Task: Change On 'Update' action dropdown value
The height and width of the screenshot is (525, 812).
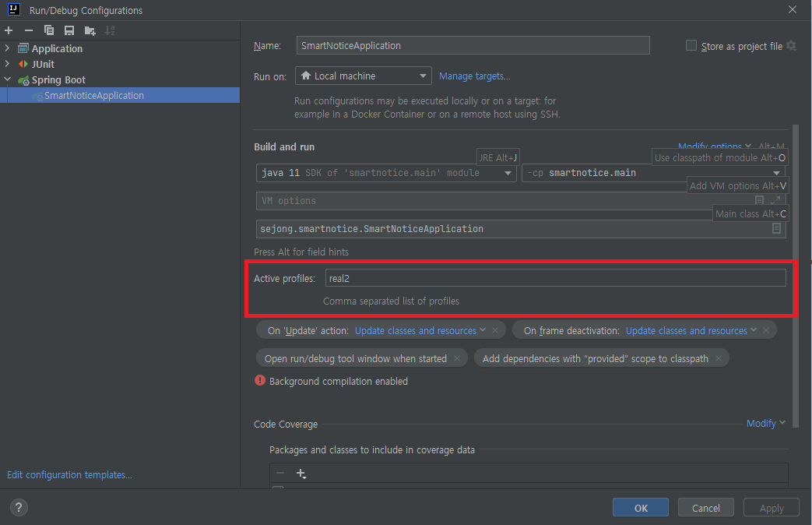Action: (x=420, y=330)
